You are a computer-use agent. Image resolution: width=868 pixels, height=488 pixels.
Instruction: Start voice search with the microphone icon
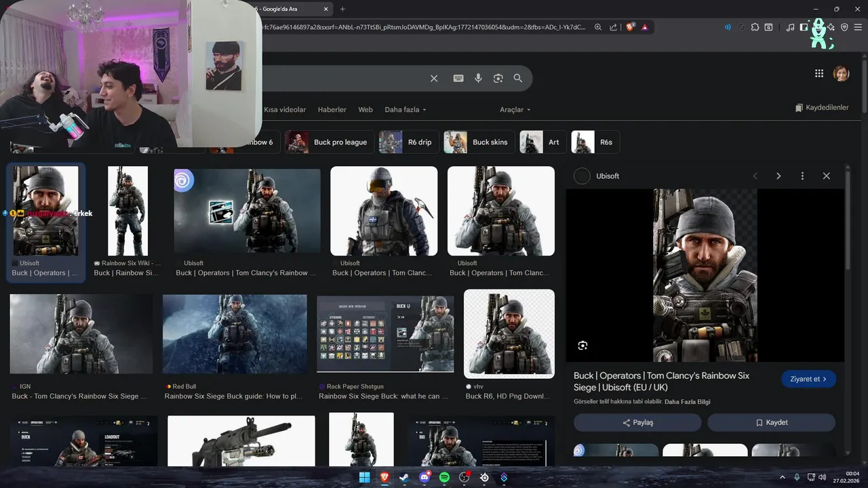click(478, 79)
